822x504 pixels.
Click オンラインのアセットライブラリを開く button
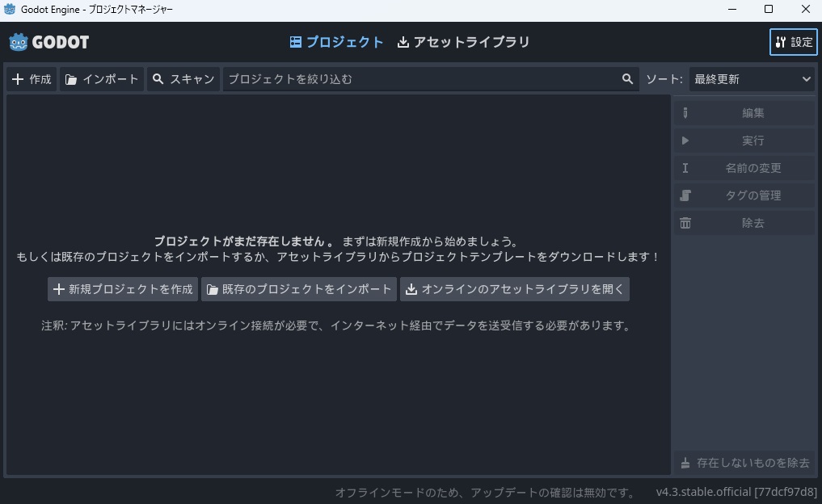tap(514, 289)
